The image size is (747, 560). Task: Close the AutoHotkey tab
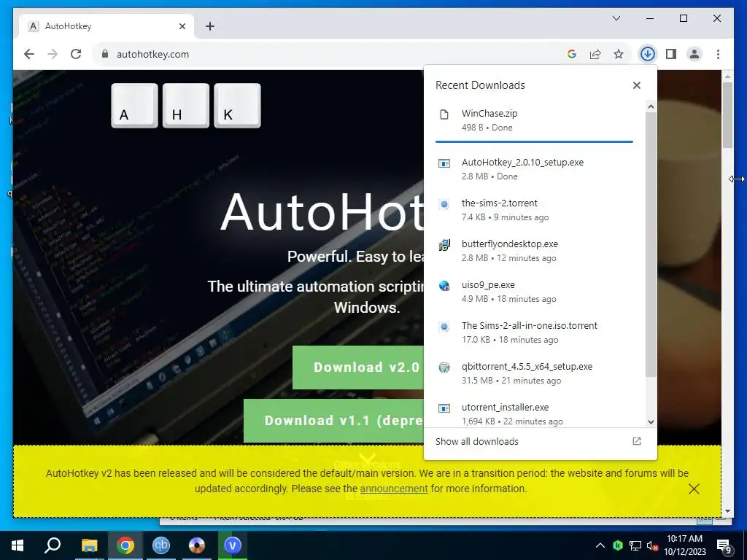pos(182,26)
